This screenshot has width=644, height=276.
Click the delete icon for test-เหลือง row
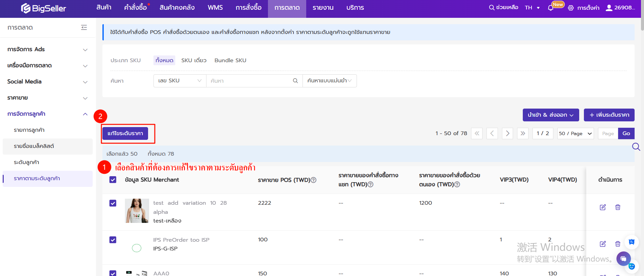click(617, 207)
